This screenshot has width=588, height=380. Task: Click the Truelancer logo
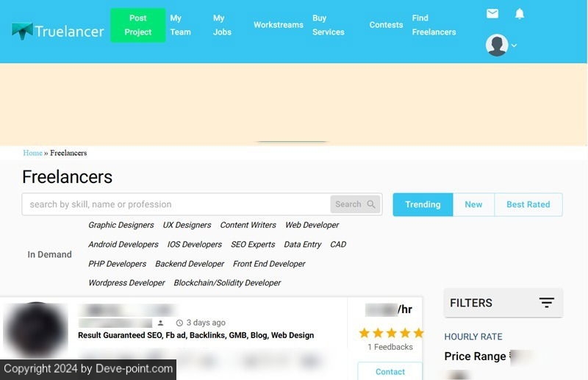click(x=58, y=32)
